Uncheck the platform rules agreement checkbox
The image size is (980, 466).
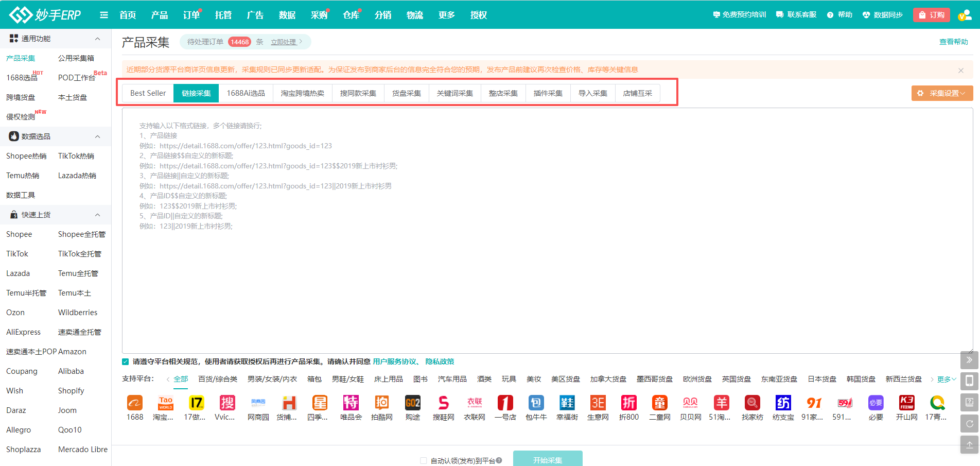(x=126, y=361)
